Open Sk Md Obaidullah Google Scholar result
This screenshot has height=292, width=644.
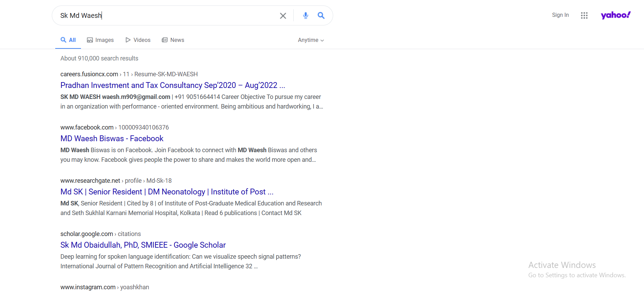[143, 245]
